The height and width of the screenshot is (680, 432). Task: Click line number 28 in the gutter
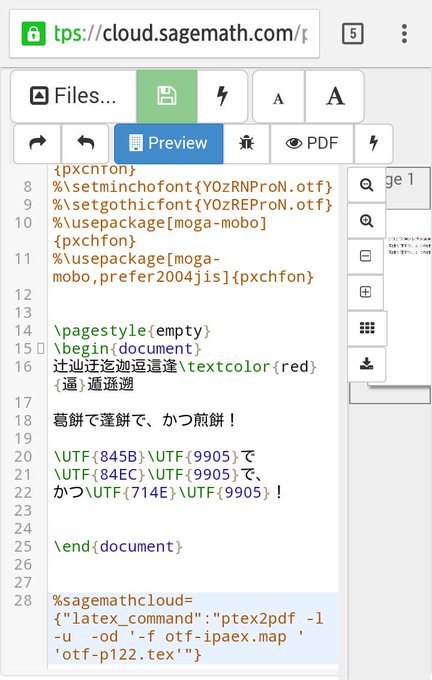(23, 601)
